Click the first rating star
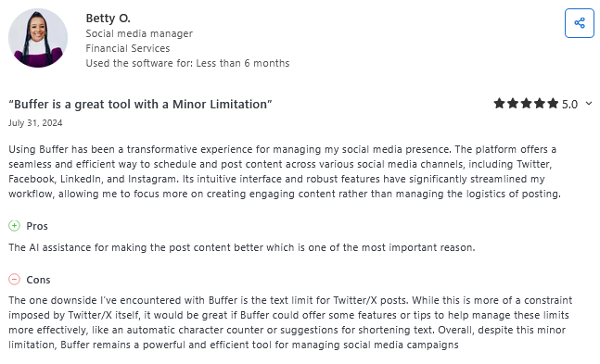The image size is (600, 364). coord(499,103)
